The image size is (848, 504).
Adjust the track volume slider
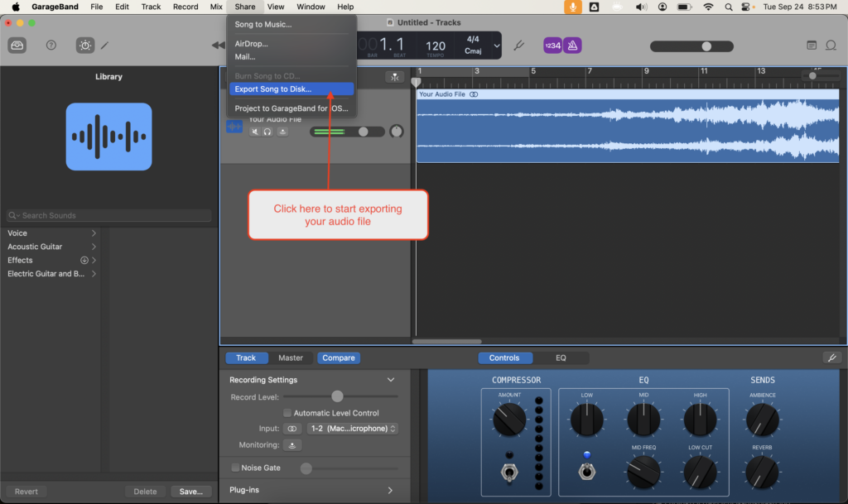pos(347,132)
